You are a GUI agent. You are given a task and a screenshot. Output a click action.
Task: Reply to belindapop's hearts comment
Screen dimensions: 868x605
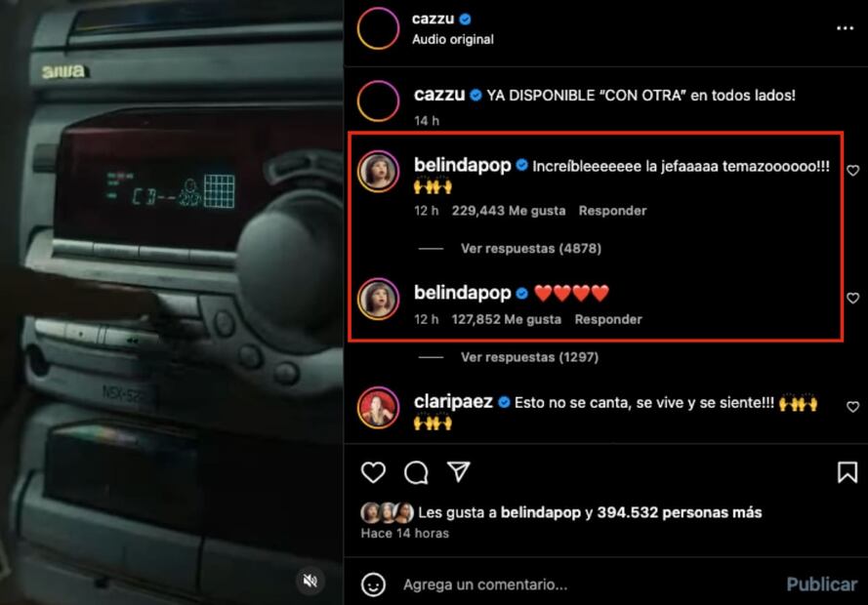tap(608, 319)
